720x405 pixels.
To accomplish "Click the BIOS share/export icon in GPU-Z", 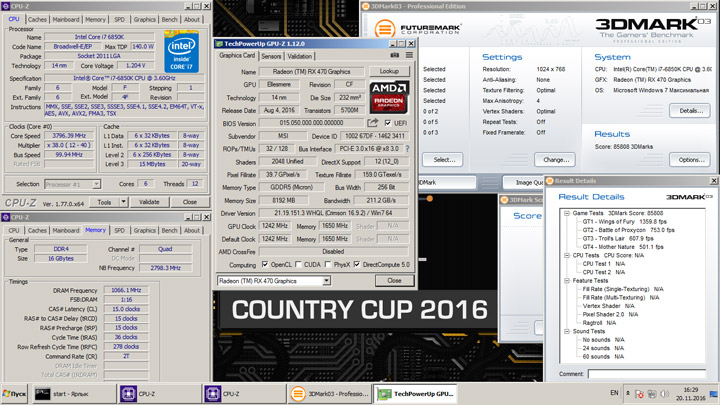I will [x=372, y=123].
